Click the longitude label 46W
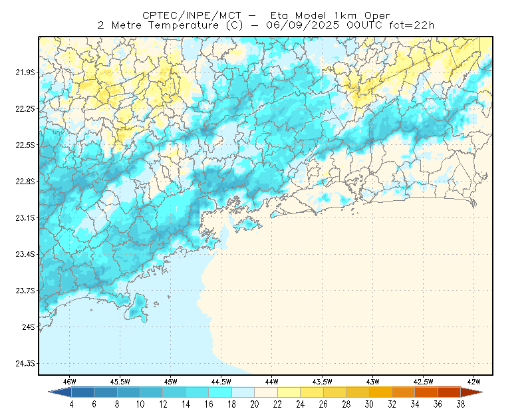This screenshot has width=532, height=411. coord(70,382)
